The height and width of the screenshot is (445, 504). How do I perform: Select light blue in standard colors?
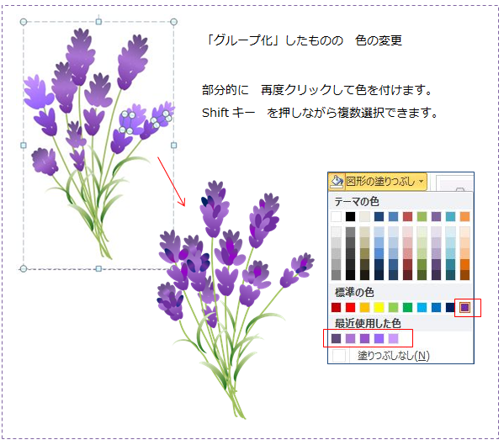point(422,308)
